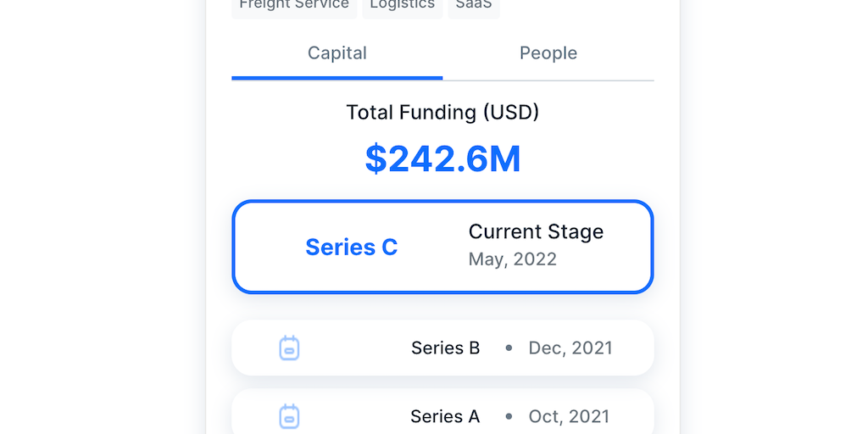Click the gray divider line under People tab
The height and width of the screenshot is (434, 868).
click(x=548, y=81)
